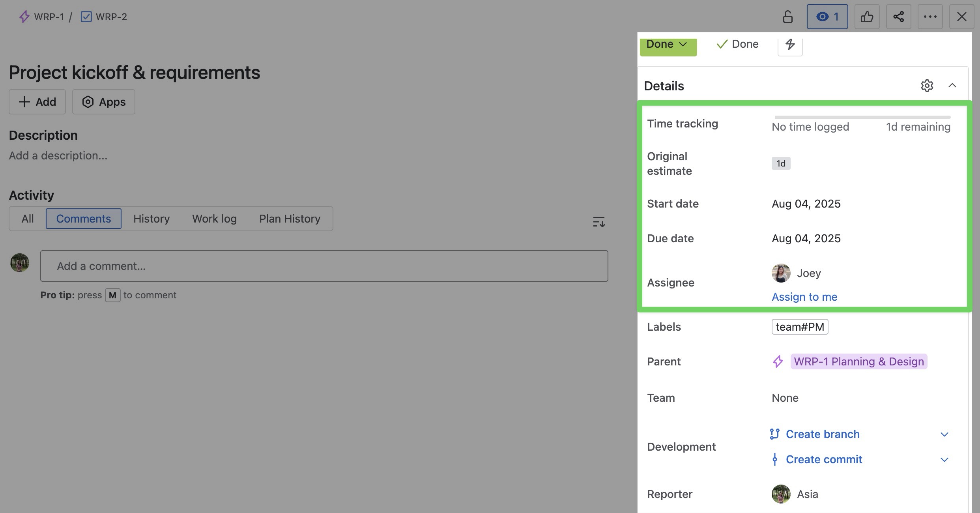Expand the Create branch dropdown chevron
This screenshot has width=980, height=513.
[x=944, y=434]
